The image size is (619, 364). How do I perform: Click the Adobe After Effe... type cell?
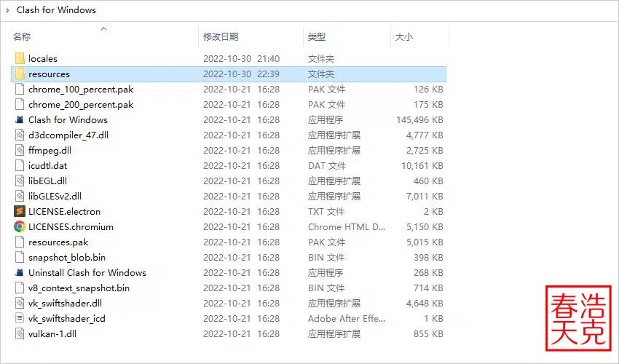pos(347,319)
